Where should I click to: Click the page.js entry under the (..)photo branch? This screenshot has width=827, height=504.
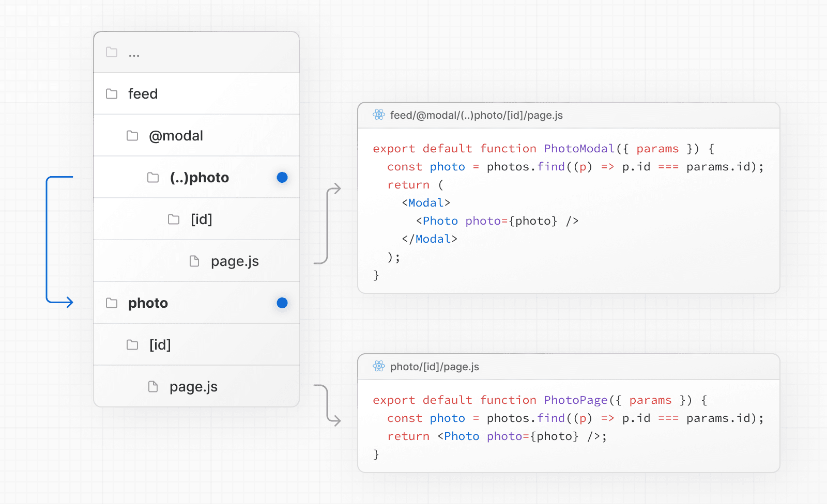tap(235, 261)
